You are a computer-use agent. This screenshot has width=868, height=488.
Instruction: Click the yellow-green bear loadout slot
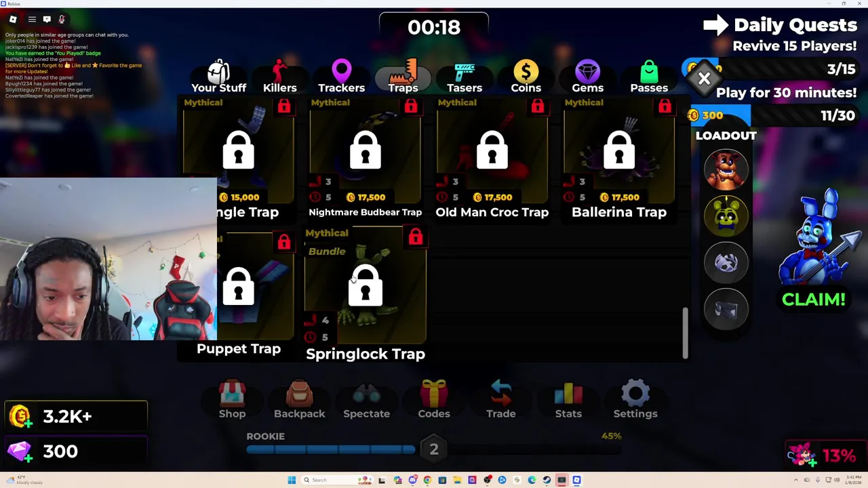click(726, 216)
